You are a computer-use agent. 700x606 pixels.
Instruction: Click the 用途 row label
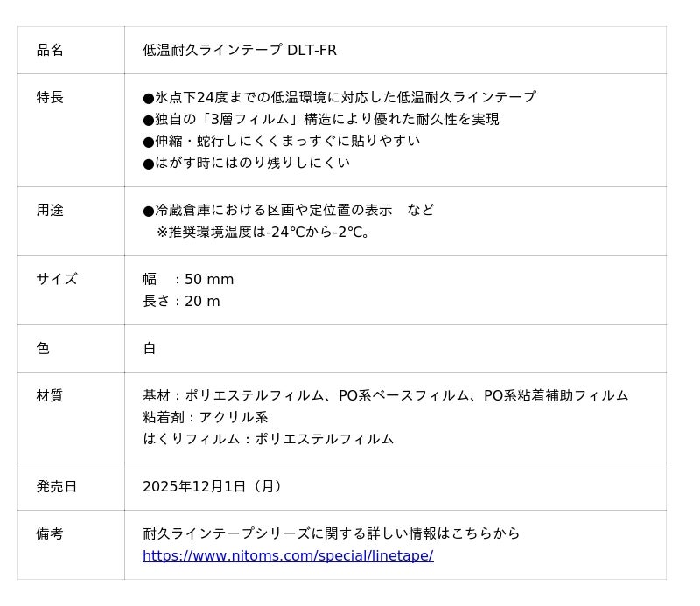click(x=50, y=210)
